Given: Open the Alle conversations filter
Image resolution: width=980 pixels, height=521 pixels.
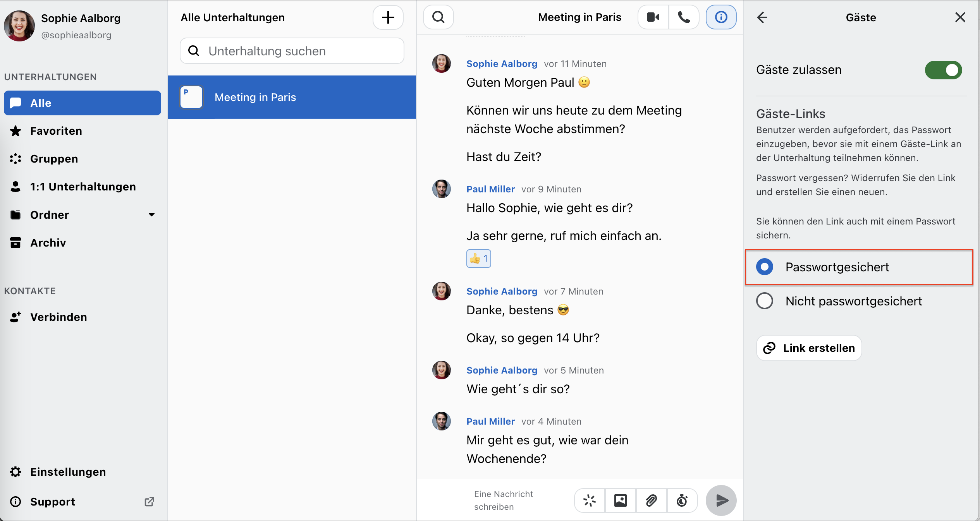Looking at the screenshot, I should click(x=83, y=103).
